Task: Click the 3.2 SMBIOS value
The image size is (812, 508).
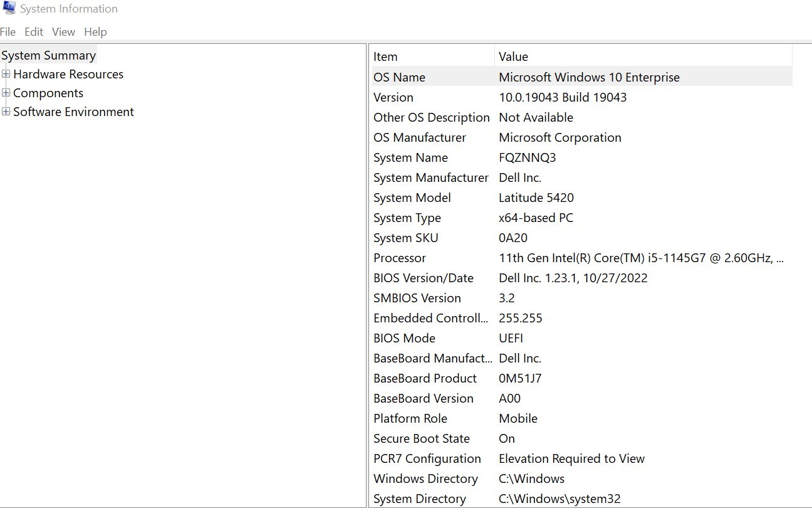Action: pos(507,298)
